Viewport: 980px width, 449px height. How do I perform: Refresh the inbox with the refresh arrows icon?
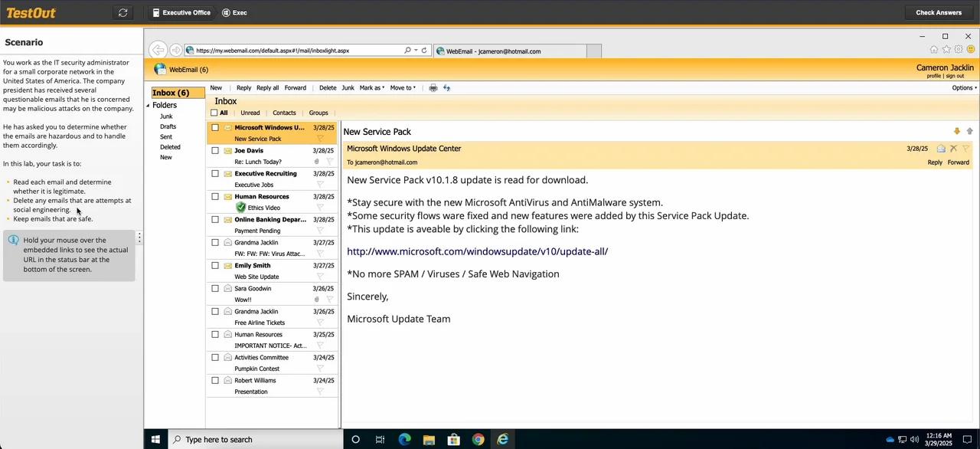[x=447, y=87]
